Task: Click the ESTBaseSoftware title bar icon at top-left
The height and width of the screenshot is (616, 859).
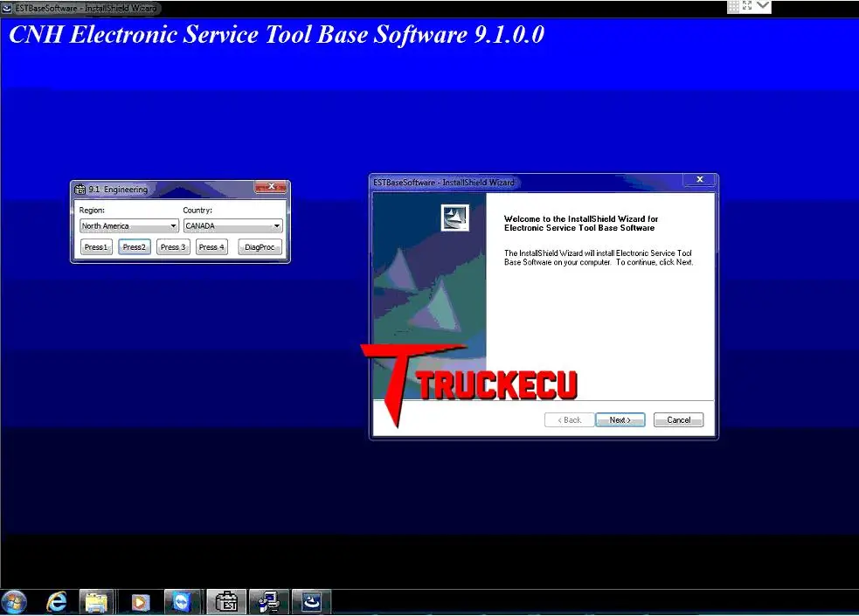Action: pos(7,8)
